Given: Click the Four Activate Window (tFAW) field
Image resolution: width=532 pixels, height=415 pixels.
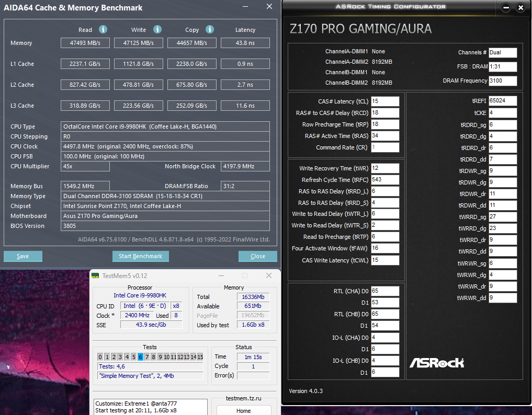Looking at the screenshot, I should (385, 248).
